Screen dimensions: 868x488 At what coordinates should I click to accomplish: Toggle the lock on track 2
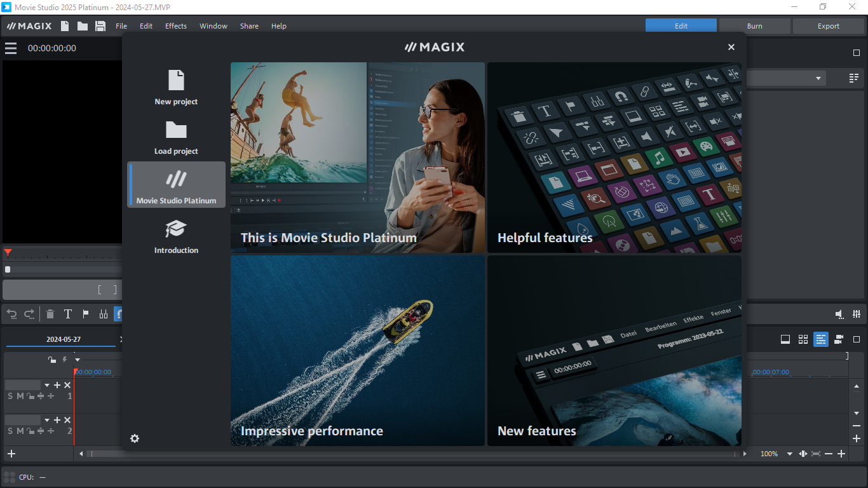(30, 431)
